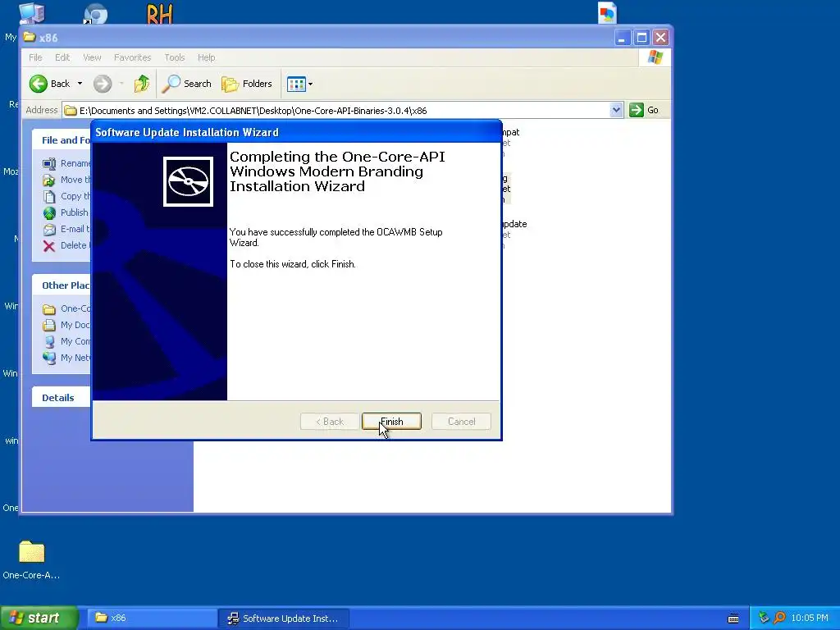Click the disabled Back button in wizard
Screen dimensions: 840x630
(x=330, y=422)
